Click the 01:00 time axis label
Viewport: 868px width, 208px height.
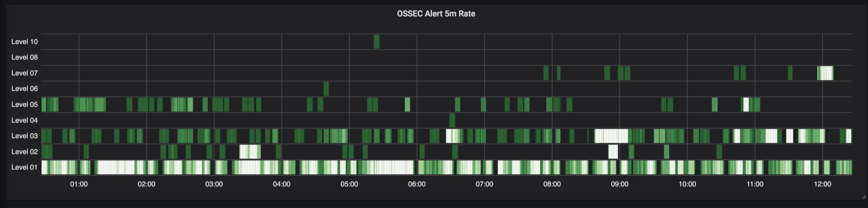[x=79, y=184]
